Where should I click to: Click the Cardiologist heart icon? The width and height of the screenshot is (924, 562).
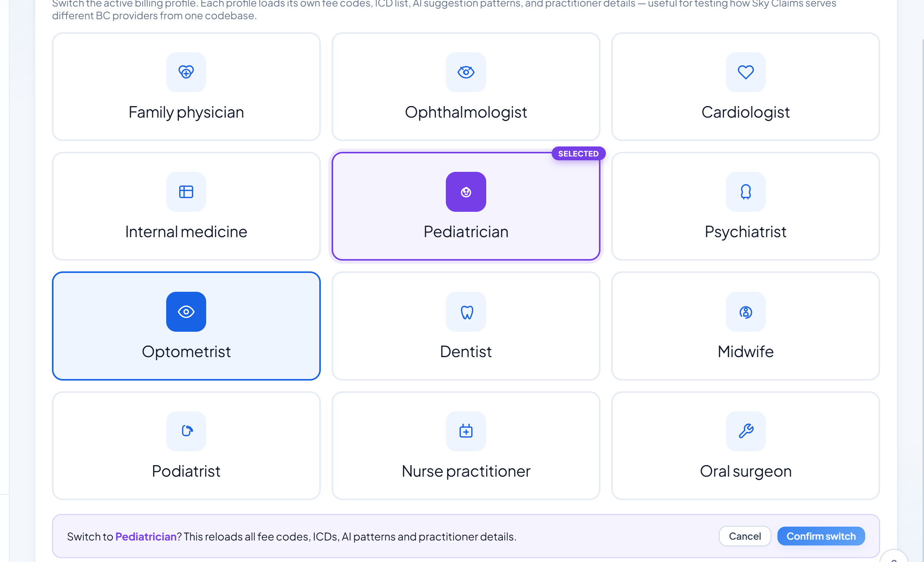746,72
